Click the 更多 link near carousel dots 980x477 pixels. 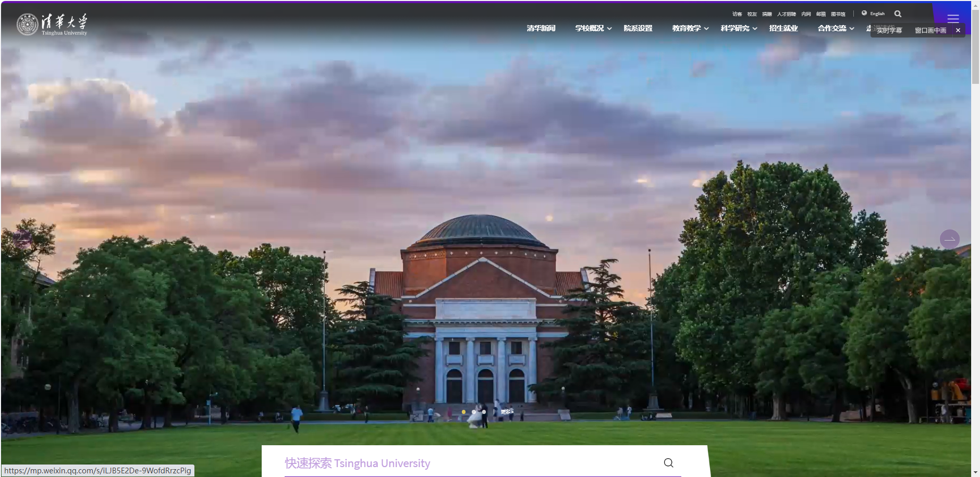tap(507, 412)
